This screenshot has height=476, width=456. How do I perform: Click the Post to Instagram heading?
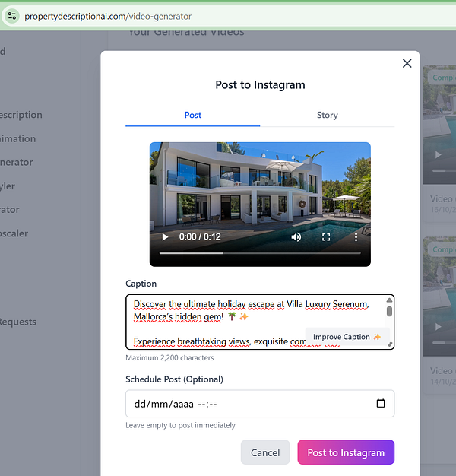260,85
